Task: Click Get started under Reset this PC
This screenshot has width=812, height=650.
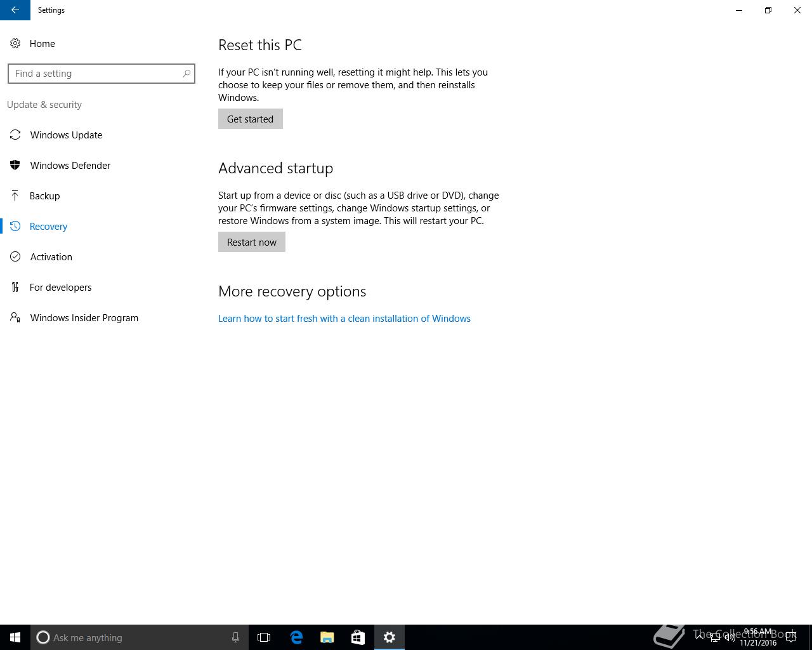Action: tap(251, 119)
